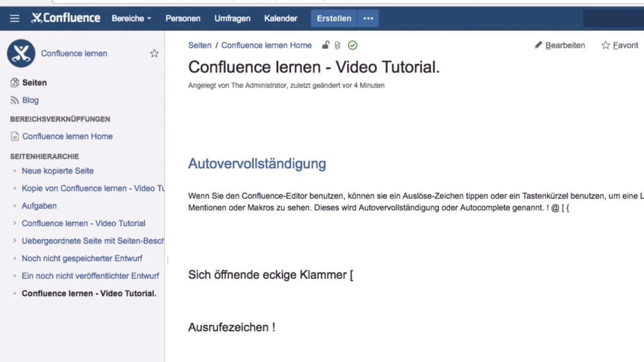Image resolution: width=644 pixels, height=362 pixels.
Task: Open the Personen menu
Action: click(183, 19)
